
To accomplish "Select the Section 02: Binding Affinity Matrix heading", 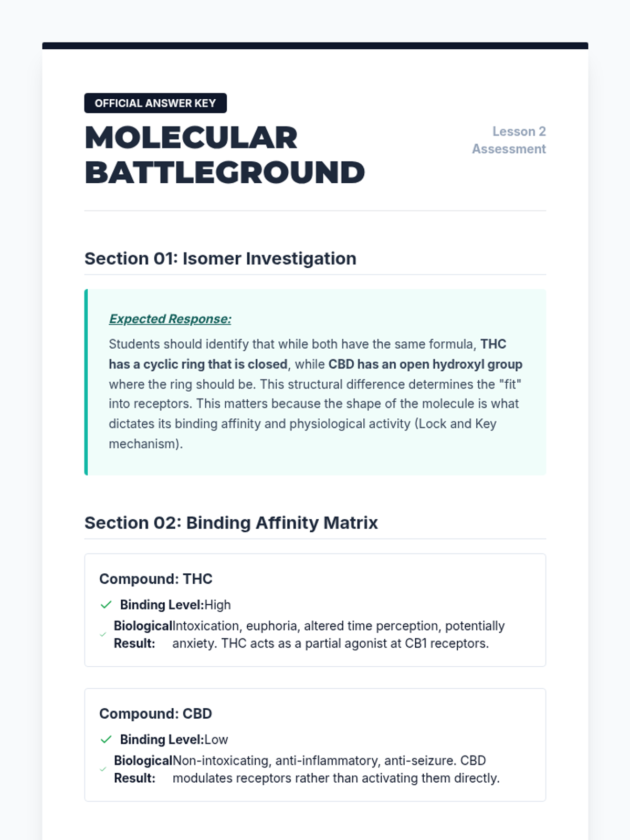I will [231, 523].
